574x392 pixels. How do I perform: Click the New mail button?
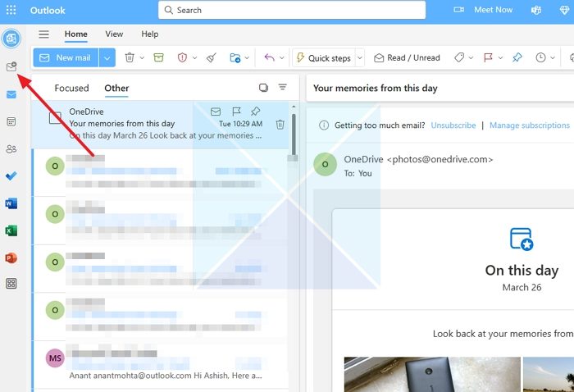pos(66,58)
